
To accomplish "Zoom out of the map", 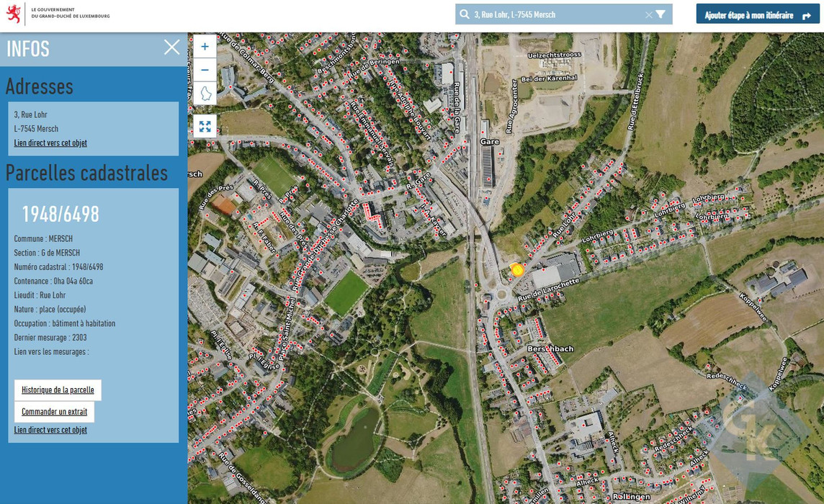I will coord(205,70).
